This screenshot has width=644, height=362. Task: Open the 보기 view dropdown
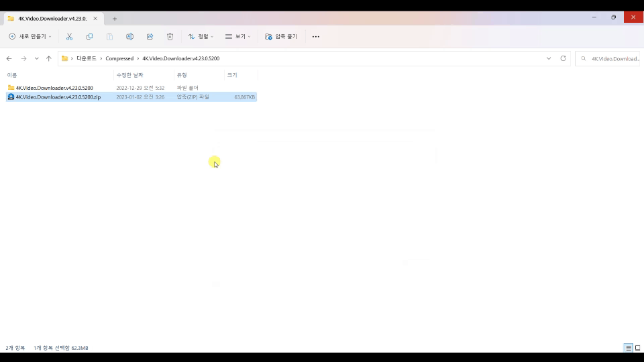pyautogui.click(x=237, y=36)
